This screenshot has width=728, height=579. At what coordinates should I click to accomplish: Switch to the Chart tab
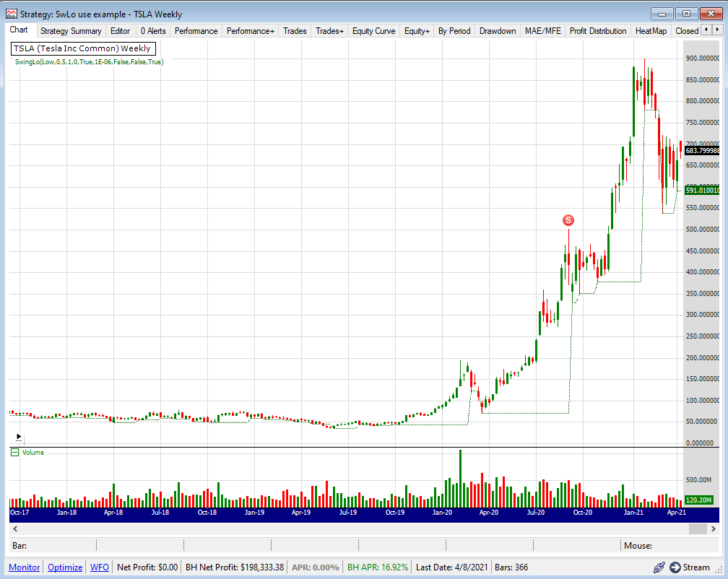[x=19, y=30]
